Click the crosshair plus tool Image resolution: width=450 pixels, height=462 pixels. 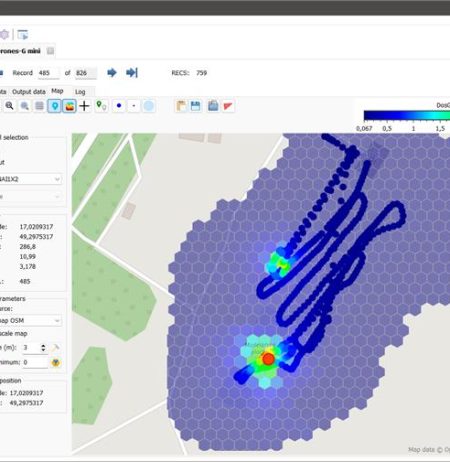[x=84, y=106]
